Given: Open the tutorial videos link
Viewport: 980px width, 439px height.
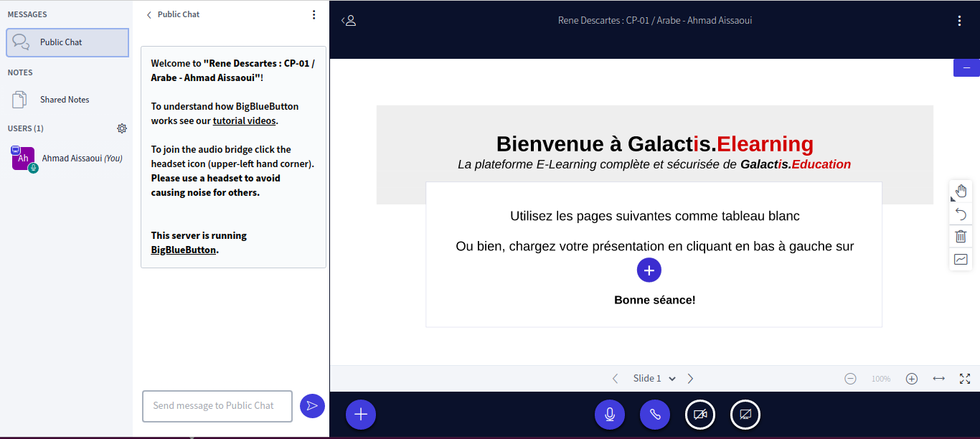Looking at the screenshot, I should pos(244,121).
